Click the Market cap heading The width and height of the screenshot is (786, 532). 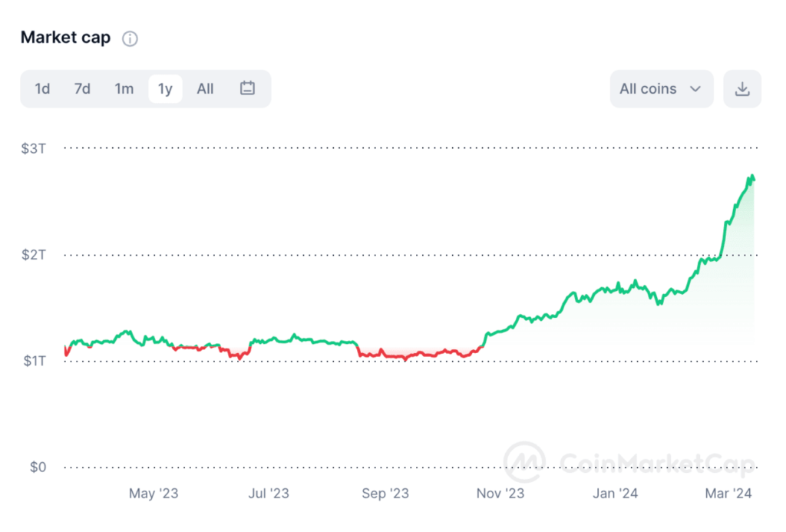pos(65,38)
